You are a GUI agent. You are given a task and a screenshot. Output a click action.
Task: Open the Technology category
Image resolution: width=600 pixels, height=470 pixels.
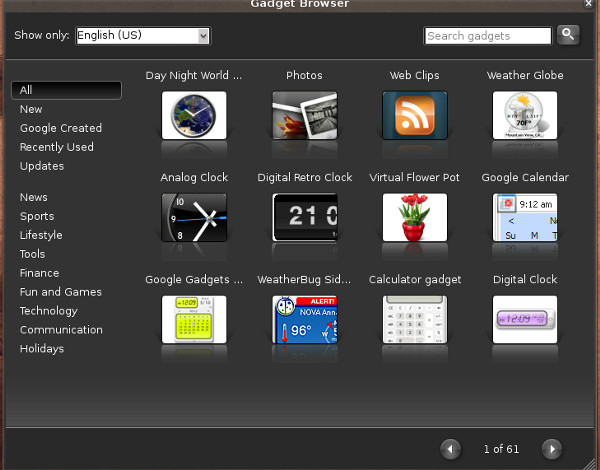pos(49,311)
